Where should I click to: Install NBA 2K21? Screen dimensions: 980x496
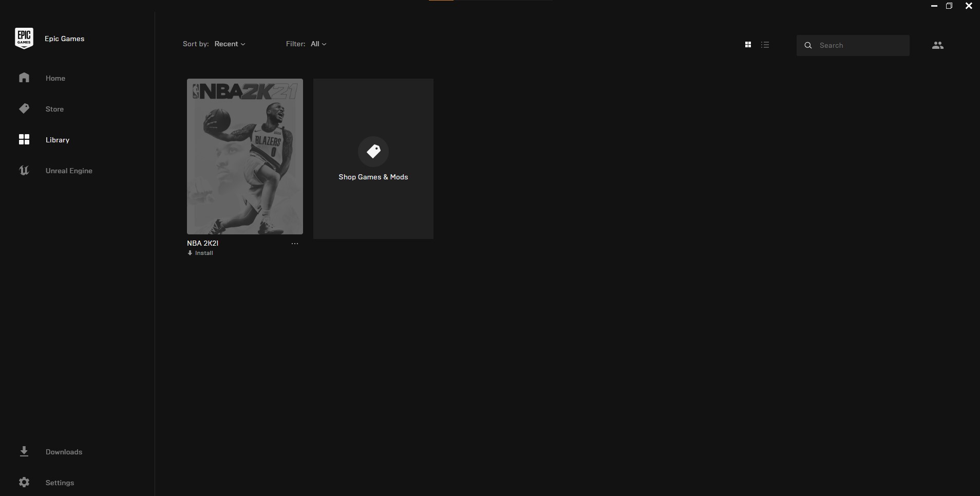(200, 253)
